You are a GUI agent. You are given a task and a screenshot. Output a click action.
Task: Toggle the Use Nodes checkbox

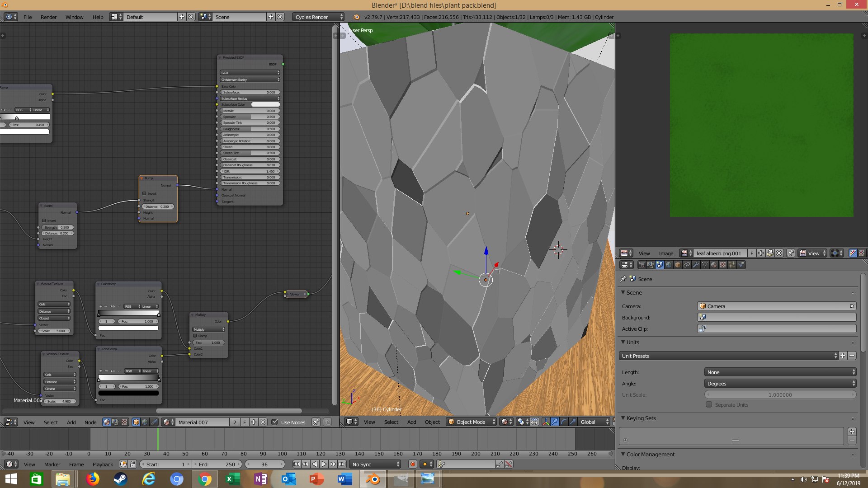(x=274, y=422)
